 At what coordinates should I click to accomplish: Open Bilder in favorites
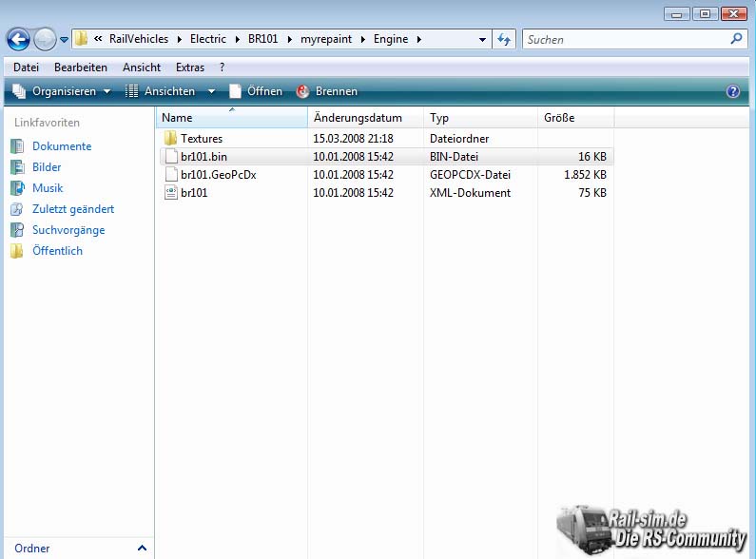(47, 167)
